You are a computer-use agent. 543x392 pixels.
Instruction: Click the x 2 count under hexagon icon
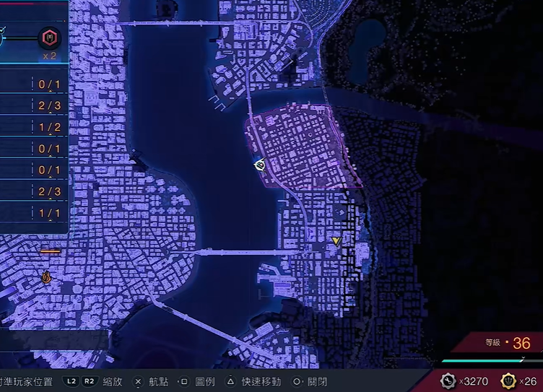50,56
